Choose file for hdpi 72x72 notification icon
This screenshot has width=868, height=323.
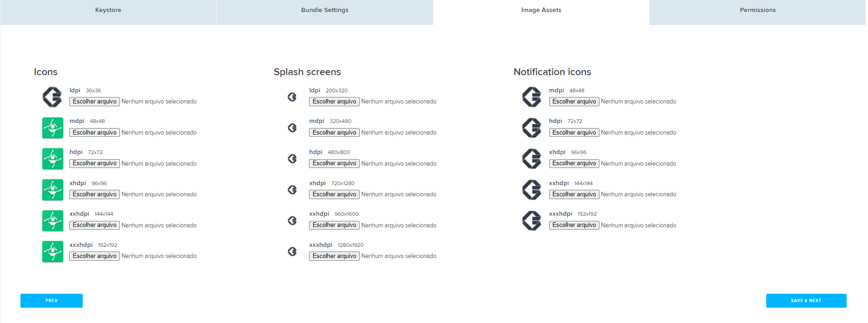[574, 133]
